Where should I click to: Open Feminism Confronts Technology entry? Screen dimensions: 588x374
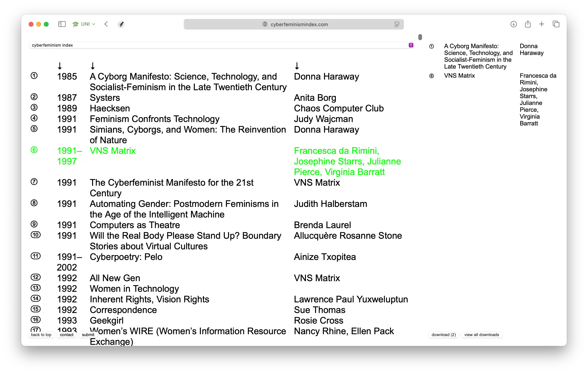coord(154,119)
